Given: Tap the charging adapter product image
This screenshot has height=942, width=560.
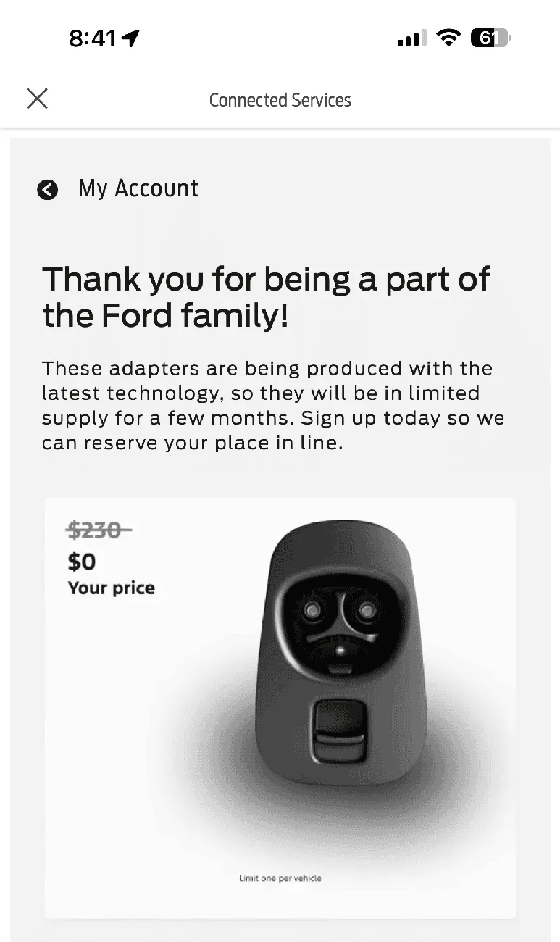Looking at the screenshot, I should (x=335, y=652).
